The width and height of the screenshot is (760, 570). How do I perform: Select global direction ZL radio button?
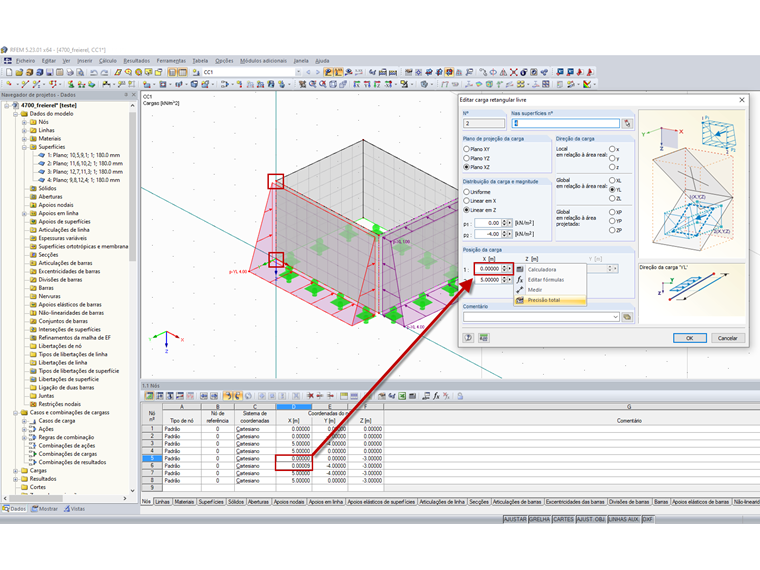[612, 198]
